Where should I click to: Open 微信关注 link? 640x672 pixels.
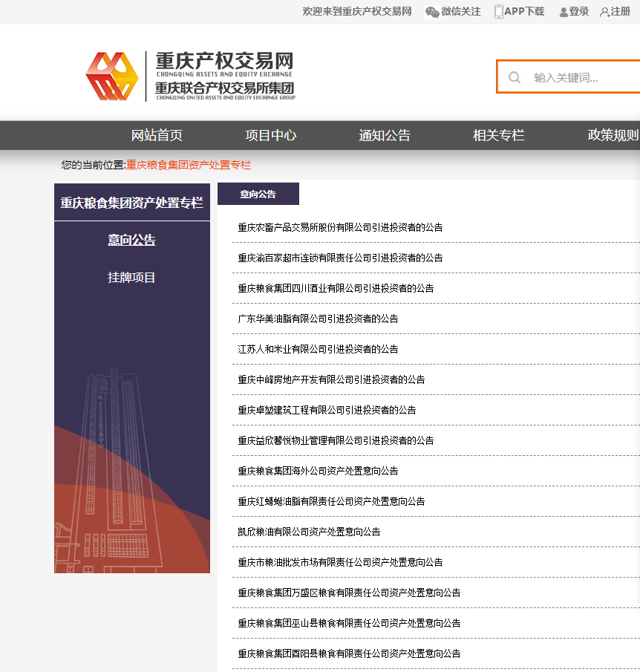click(461, 12)
